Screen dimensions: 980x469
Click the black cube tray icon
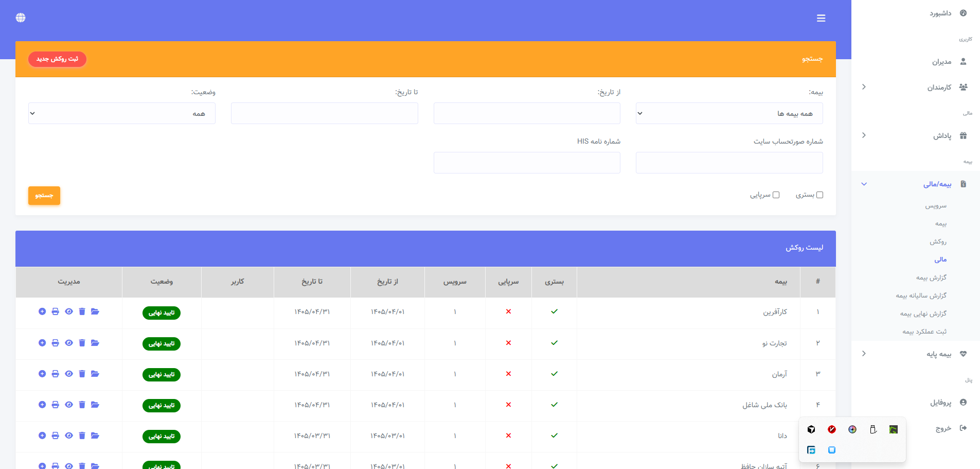pos(811,429)
